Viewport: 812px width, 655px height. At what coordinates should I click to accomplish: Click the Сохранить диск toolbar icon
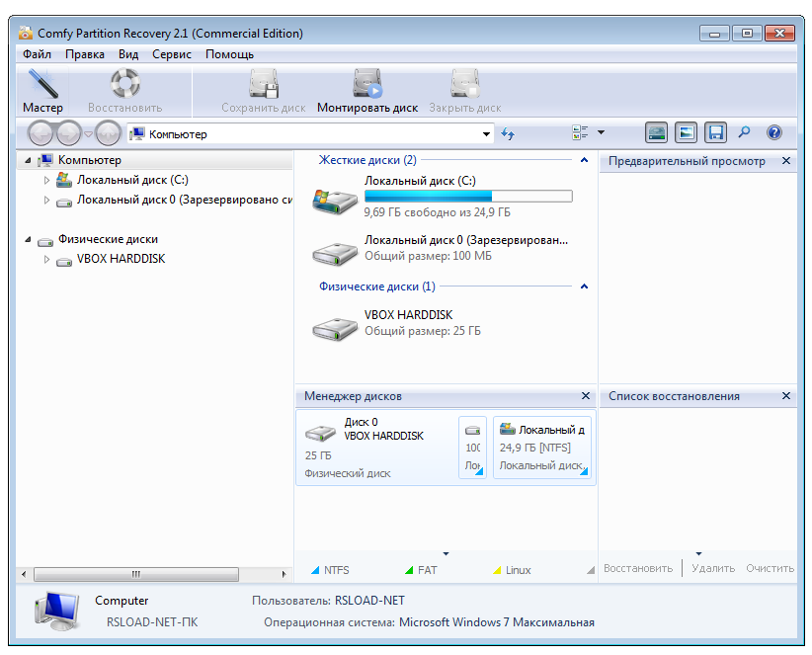tap(264, 83)
